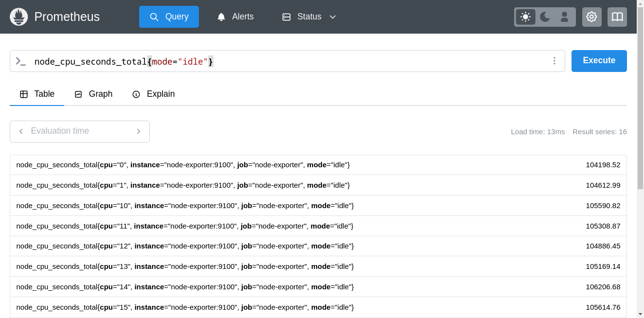Image resolution: width=644 pixels, height=318 pixels.
Task: Click the series row with cpu="11"
Action: [x=318, y=226]
